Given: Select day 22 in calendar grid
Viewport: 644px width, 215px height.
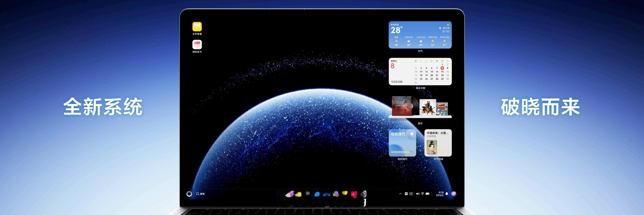Looking at the screenshot, I should [x=442, y=75].
